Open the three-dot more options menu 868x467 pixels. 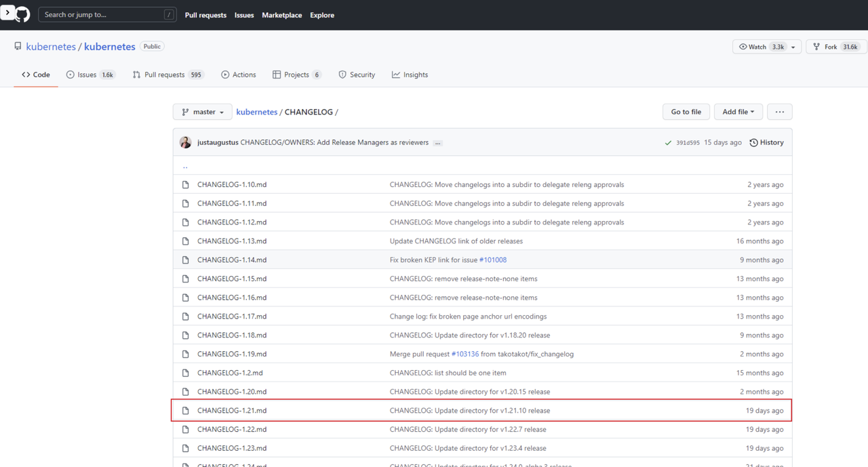point(780,112)
